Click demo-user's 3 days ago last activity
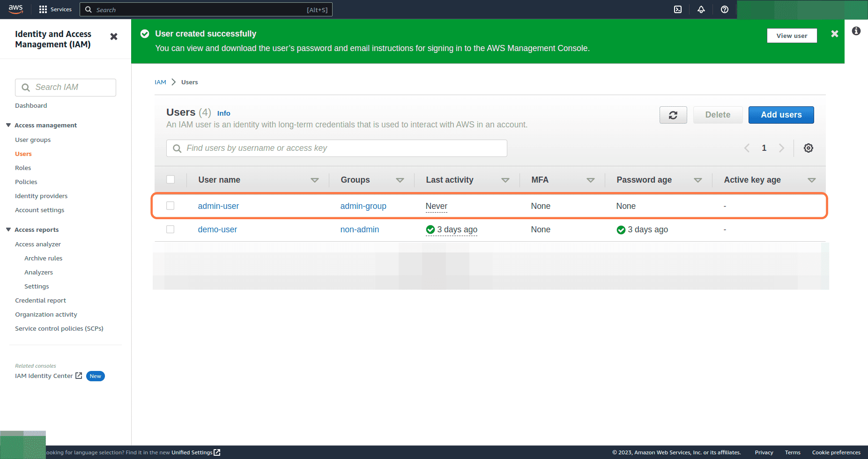This screenshot has height=459, width=868. pos(452,229)
